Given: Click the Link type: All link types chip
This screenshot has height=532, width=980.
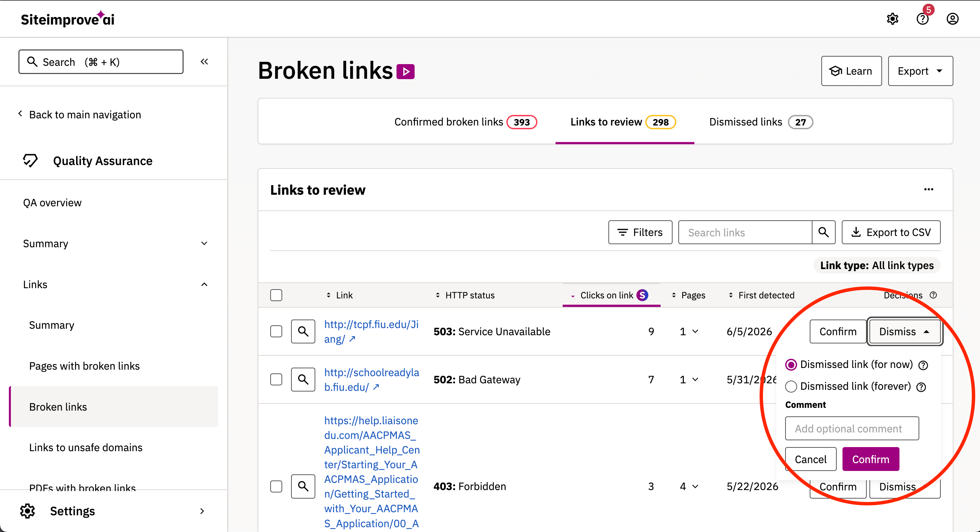Looking at the screenshot, I should pyautogui.click(x=877, y=265).
